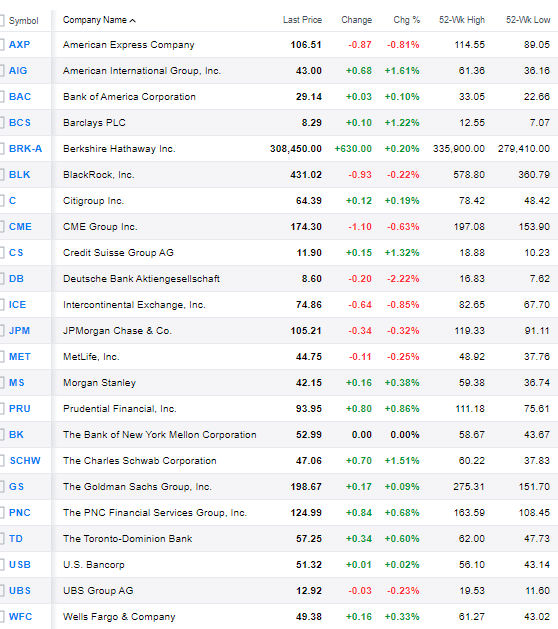558x629 pixels.
Task: Select Berkshire Hathaway Inc. name
Action: pyautogui.click(x=119, y=149)
